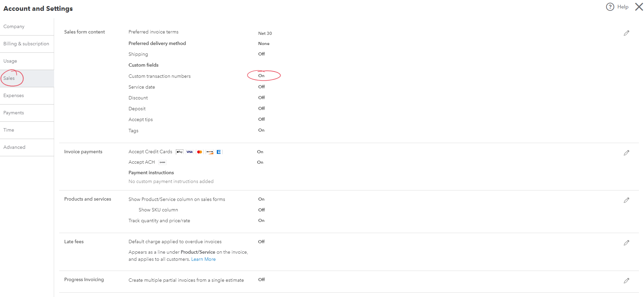Click the Visa card icon
This screenshot has height=297, width=644.
pyautogui.click(x=189, y=152)
